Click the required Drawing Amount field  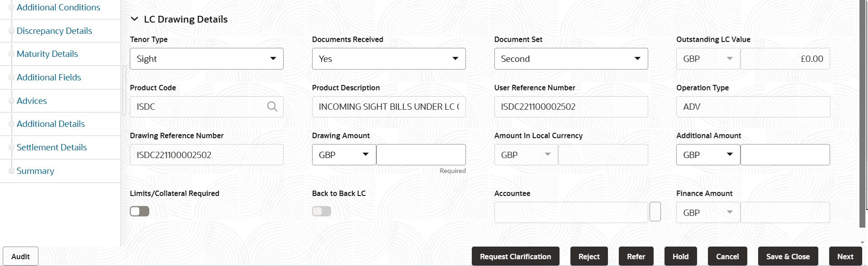tap(421, 154)
